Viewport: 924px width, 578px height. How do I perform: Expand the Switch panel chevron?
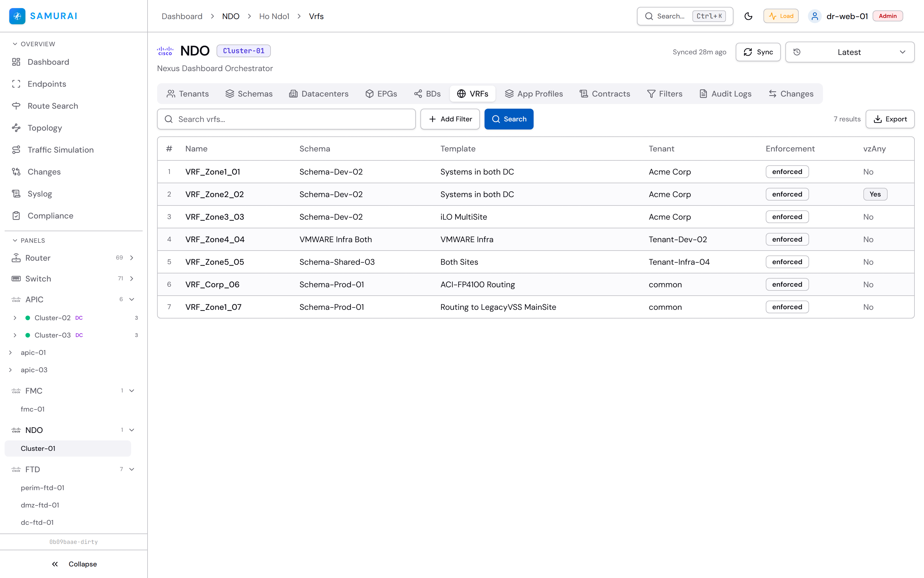(x=132, y=279)
